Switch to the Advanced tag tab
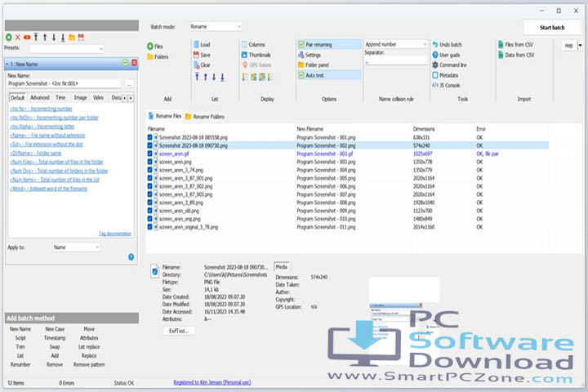Viewport: 588px width, 392px height. click(x=40, y=97)
